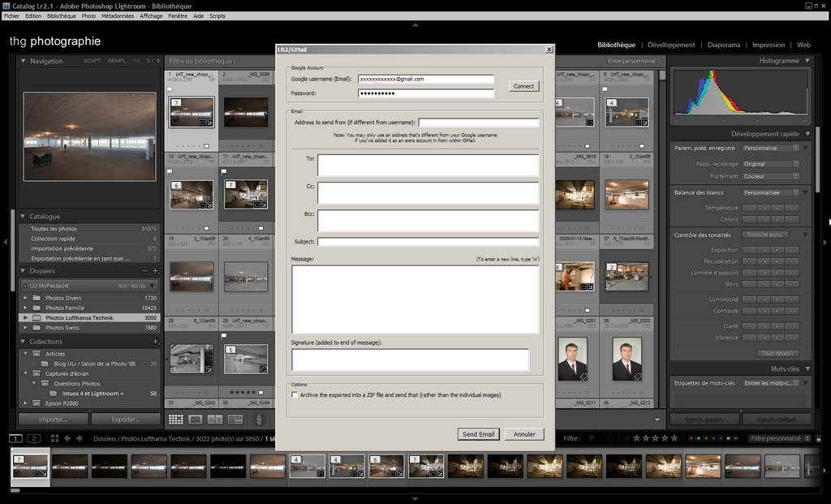Viewport: 831px width, 504px height.
Task: Switch to the Impression module
Action: pyautogui.click(x=769, y=45)
